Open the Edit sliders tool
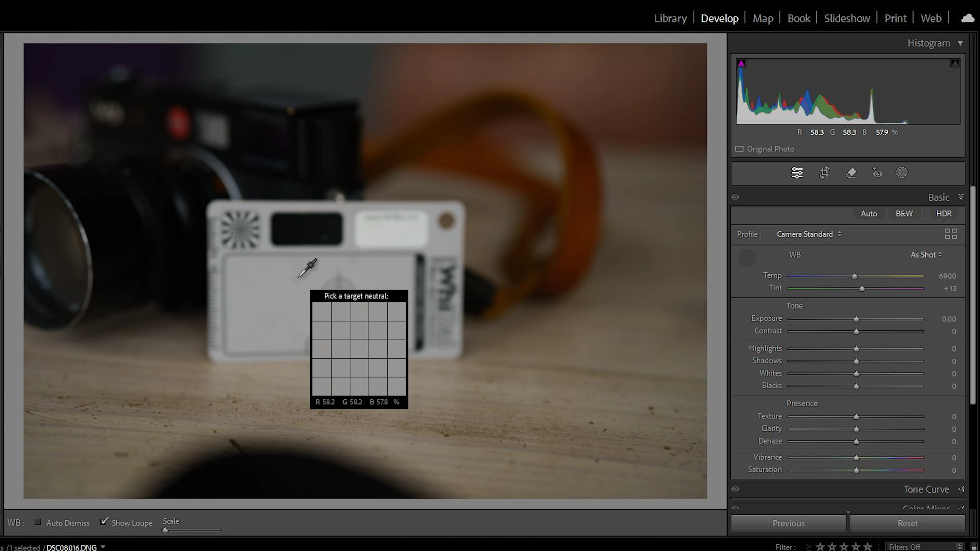 click(x=797, y=173)
